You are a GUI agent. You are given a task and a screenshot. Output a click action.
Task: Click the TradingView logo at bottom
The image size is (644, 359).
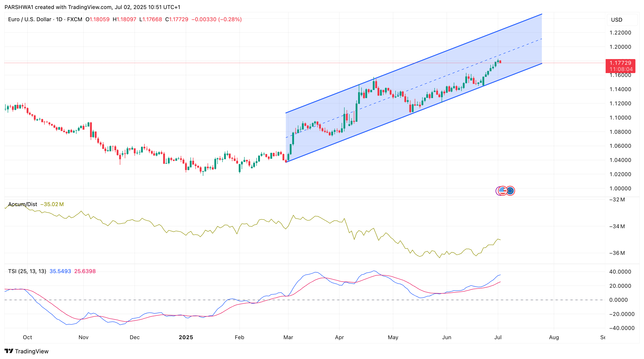26,351
